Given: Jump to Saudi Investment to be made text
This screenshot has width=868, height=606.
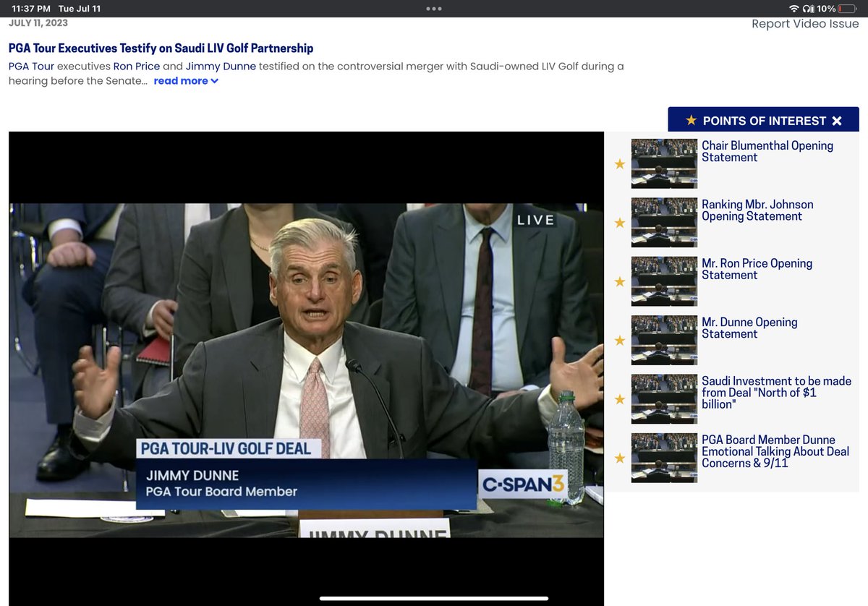Looking at the screenshot, I should point(776,393).
